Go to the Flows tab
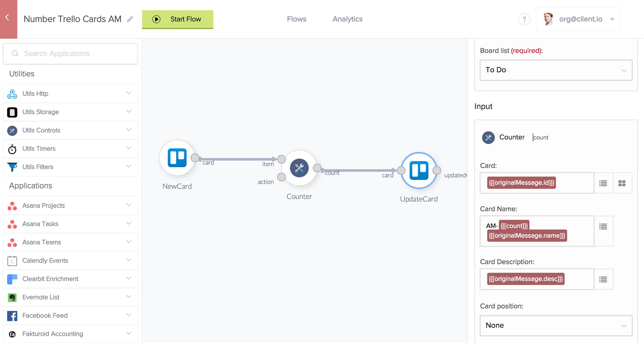The image size is (644, 343). [x=297, y=19]
